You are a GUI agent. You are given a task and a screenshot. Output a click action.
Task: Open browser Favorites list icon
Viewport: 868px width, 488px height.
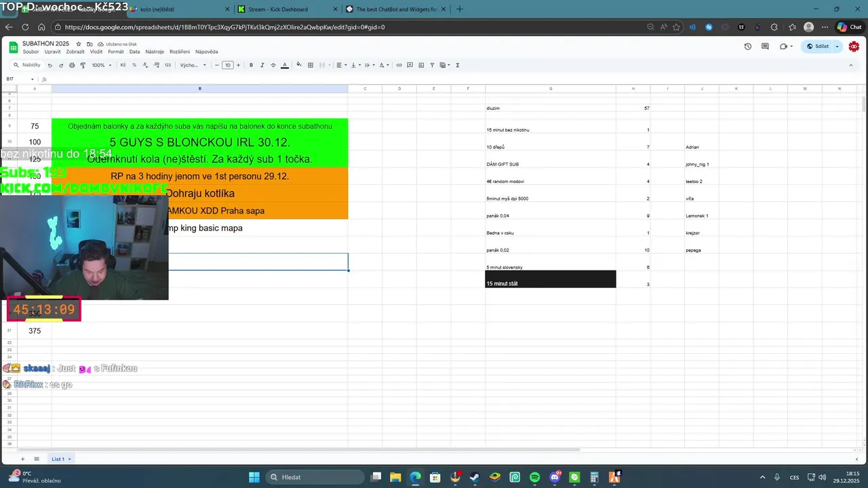(791, 27)
